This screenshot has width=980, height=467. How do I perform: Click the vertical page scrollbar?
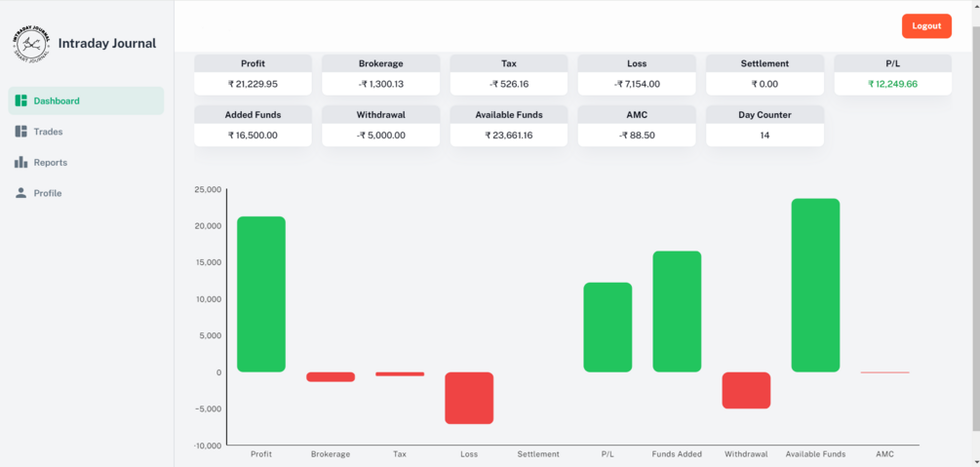point(976,228)
